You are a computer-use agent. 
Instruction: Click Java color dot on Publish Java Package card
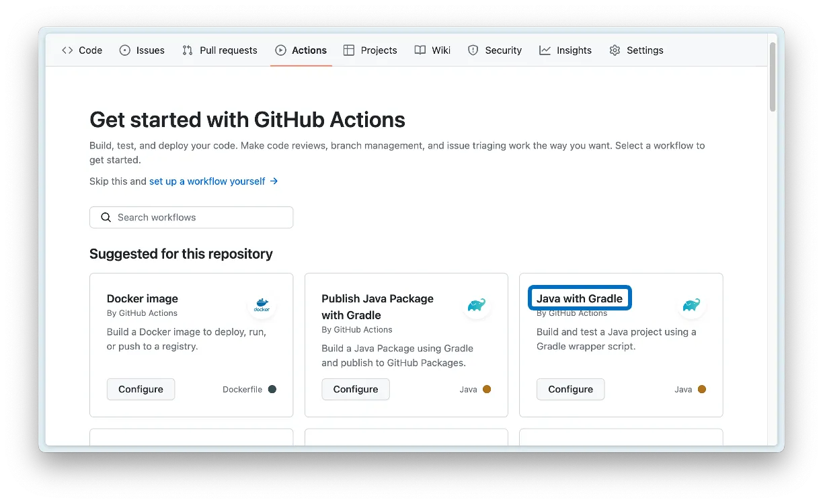click(x=487, y=389)
